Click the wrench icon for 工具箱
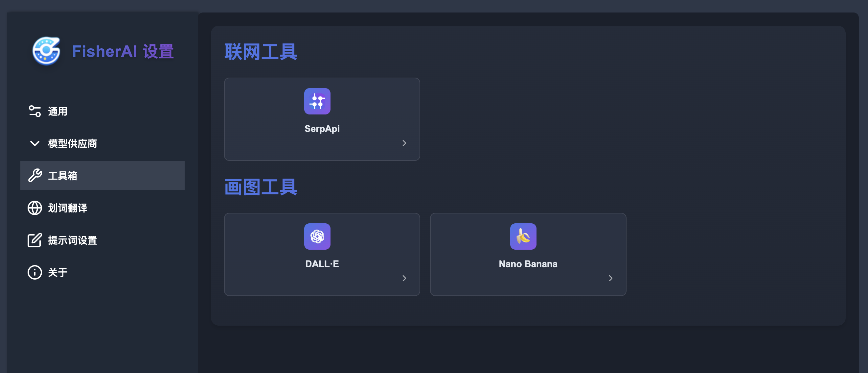 [35, 176]
